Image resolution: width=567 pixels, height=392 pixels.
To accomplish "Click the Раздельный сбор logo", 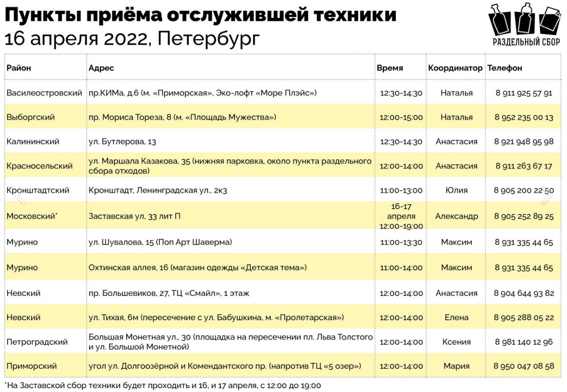I will [x=525, y=25].
